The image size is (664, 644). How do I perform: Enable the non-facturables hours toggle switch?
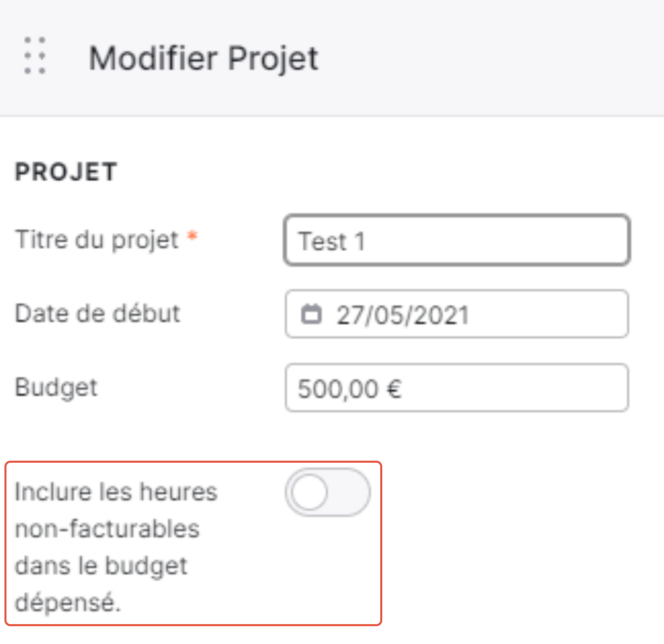[327, 492]
